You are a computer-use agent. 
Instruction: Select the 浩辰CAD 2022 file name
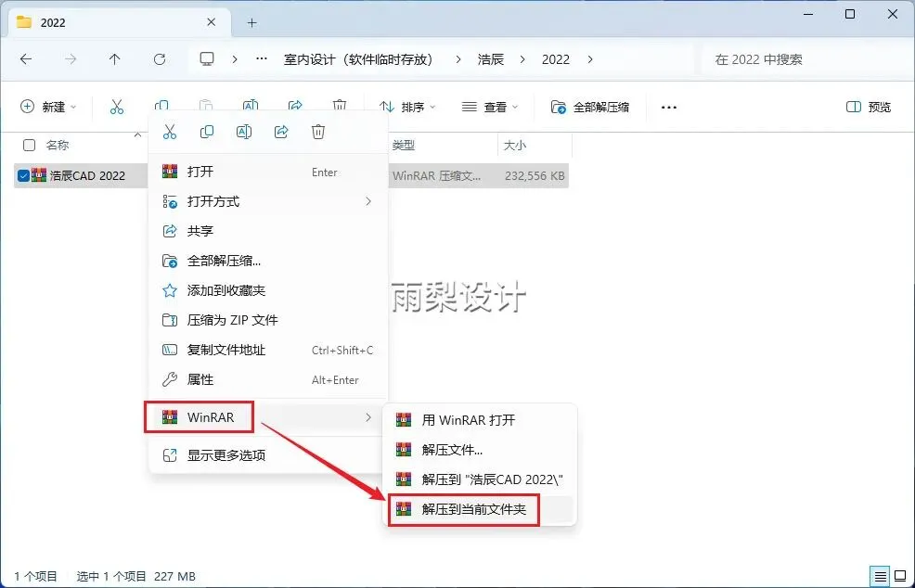tap(87, 175)
